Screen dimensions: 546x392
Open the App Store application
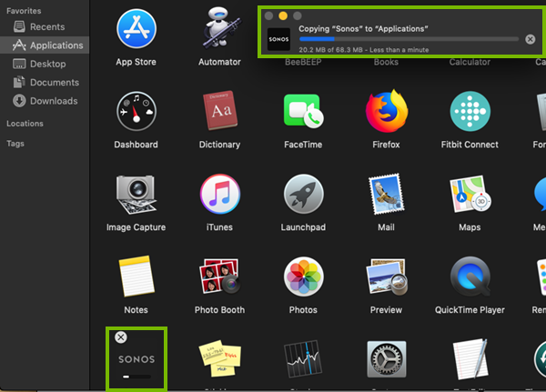tap(136, 28)
